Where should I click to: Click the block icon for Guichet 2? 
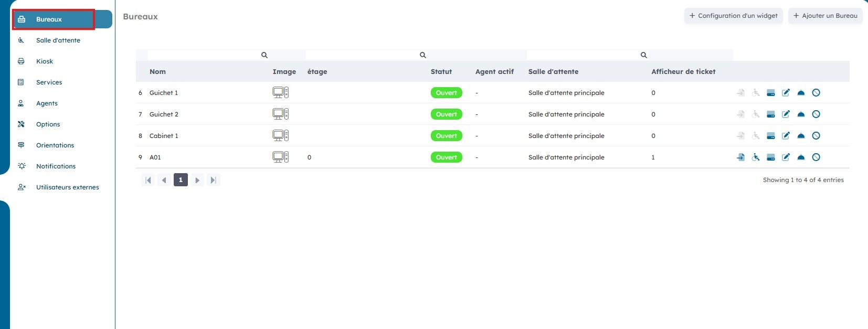coord(816,114)
